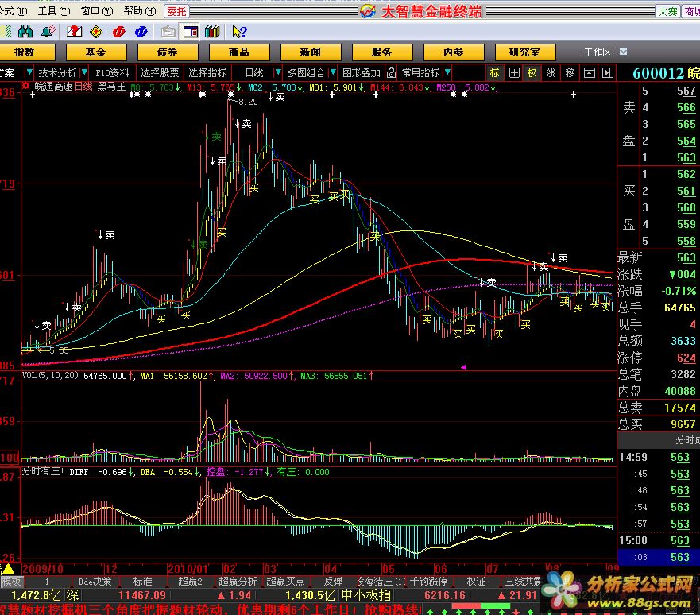The height and width of the screenshot is (615, 700).
Task: Click the F10资料 toolbar item
Action: (112, 73)
